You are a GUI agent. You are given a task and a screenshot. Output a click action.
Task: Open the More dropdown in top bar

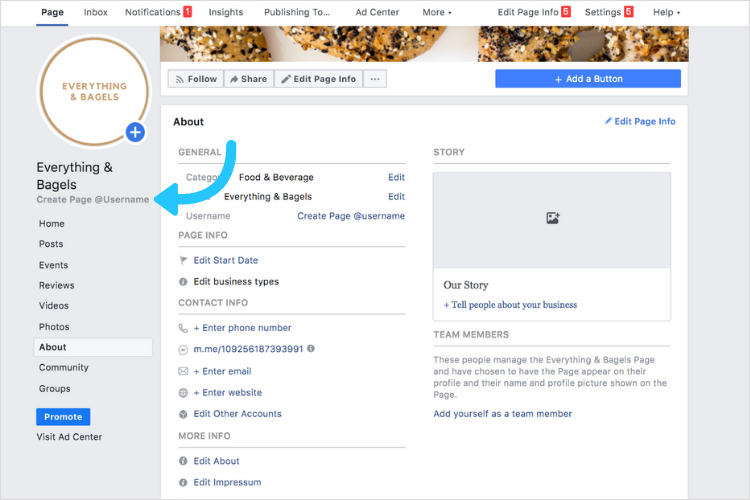pyautogui.click(x=437, y=12)
